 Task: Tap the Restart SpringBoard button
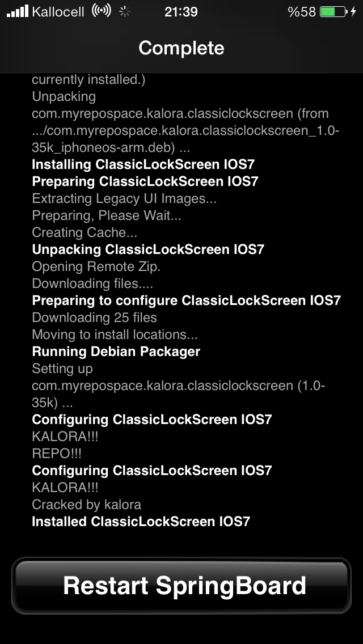(181, 585)
